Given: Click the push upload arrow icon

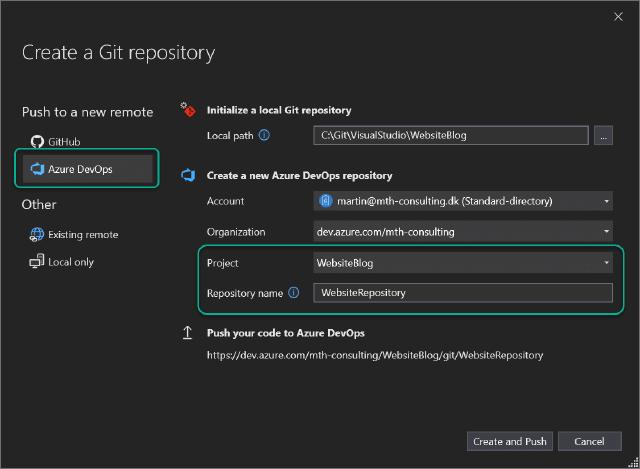Looking at the screenshot, I should click(x=187, y=332).
